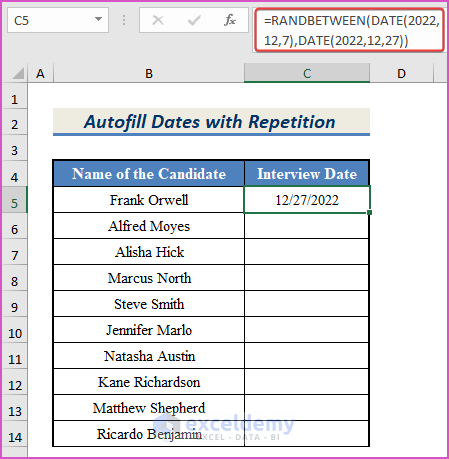Click empty Interview Date cell beside Alfred Moyes
The width and height of the screenshot is (449, 459).
click(x=307, y=226)
